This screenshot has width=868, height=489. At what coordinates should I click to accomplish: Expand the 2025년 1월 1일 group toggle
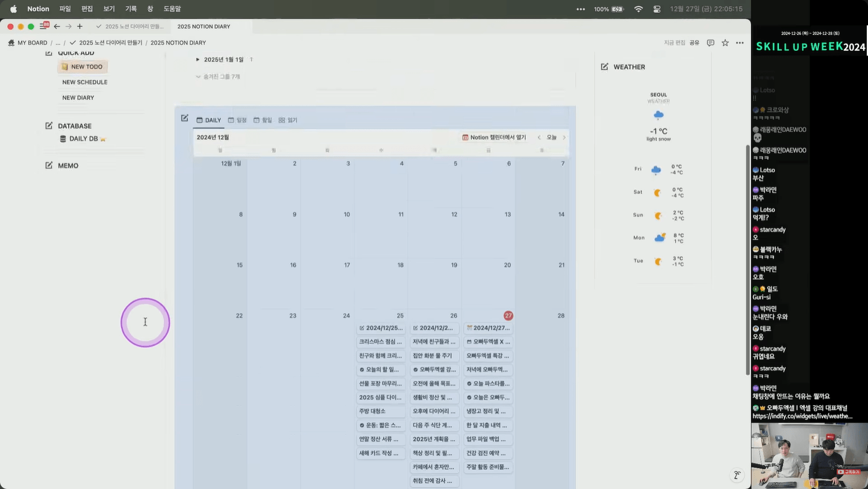point(198,60)
